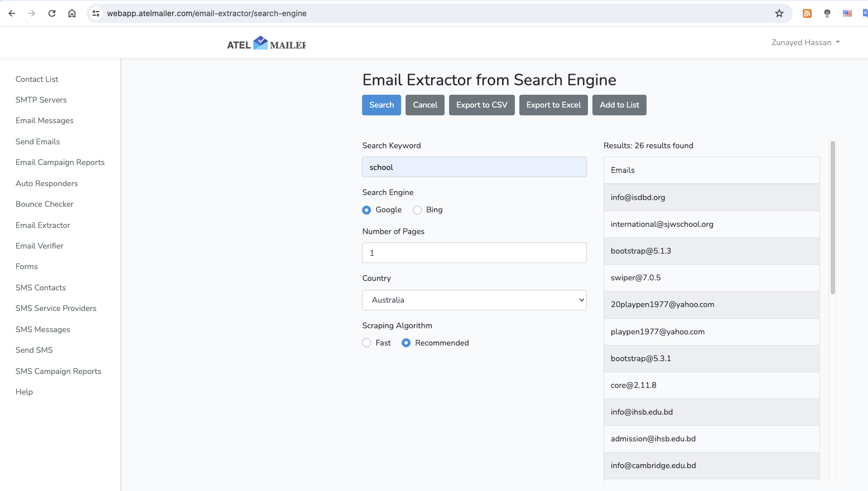This screenshot has width=868, height=491.
Task: Click the results list vertical scrollbar
Action: coord(832,217)
